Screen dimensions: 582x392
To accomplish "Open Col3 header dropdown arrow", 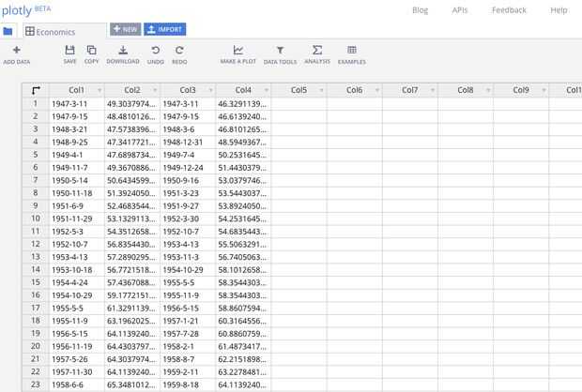I will click(211, 90).
